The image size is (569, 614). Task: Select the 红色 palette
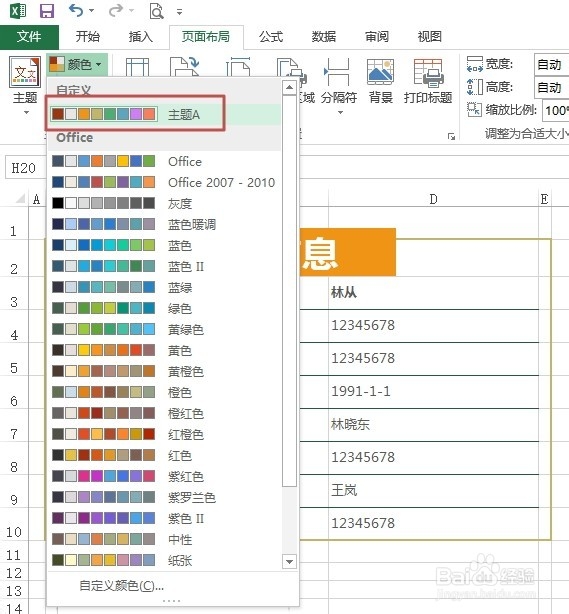point(164,455)
